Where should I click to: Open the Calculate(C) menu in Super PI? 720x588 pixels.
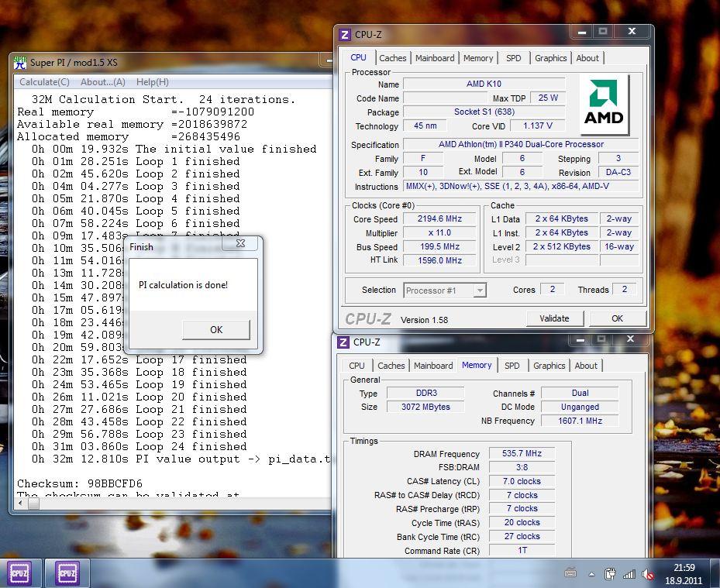pyautogui.click(x=44, y=82)
